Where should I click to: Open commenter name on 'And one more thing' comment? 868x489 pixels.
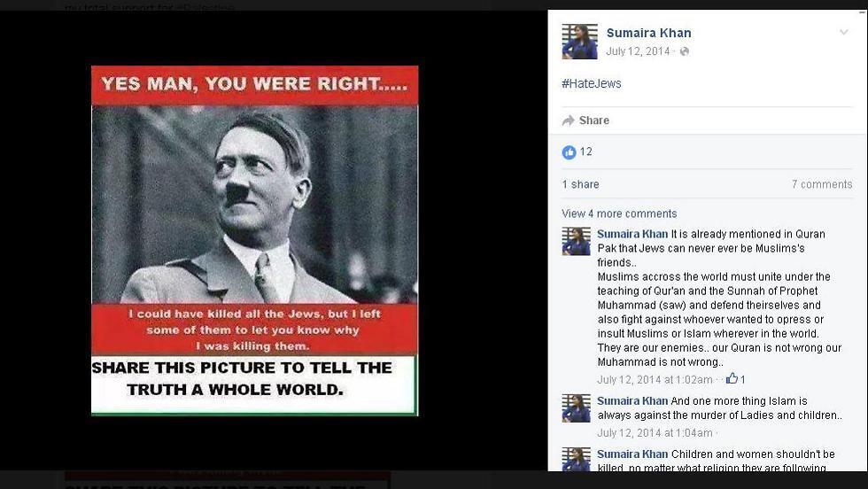click(632, 401)
